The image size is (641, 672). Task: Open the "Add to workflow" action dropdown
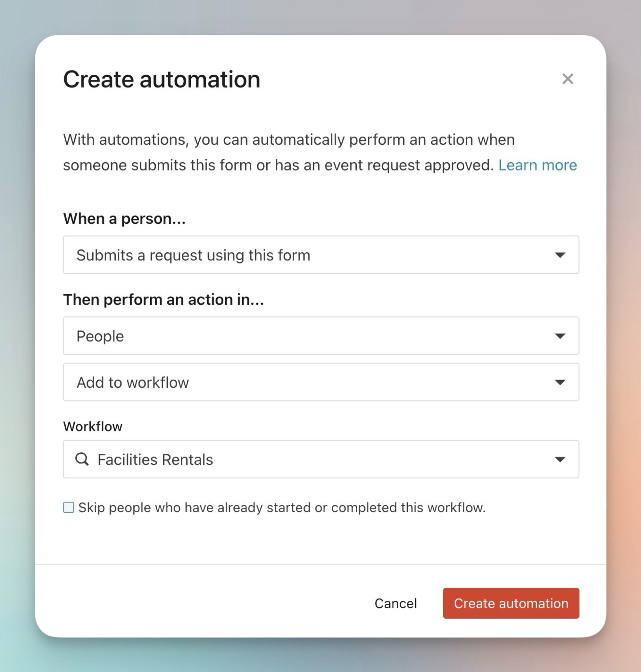(x=307, y=382)
